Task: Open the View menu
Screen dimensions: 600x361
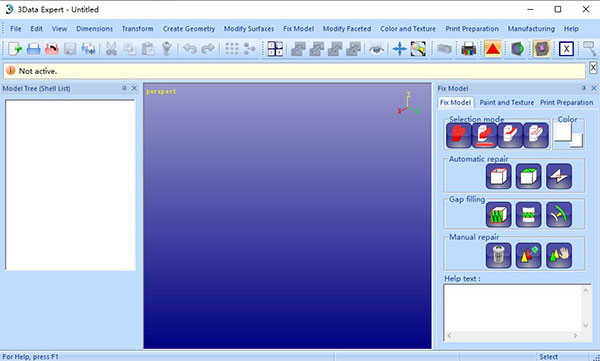Action: pyautogui.click(x=59, y=29)
